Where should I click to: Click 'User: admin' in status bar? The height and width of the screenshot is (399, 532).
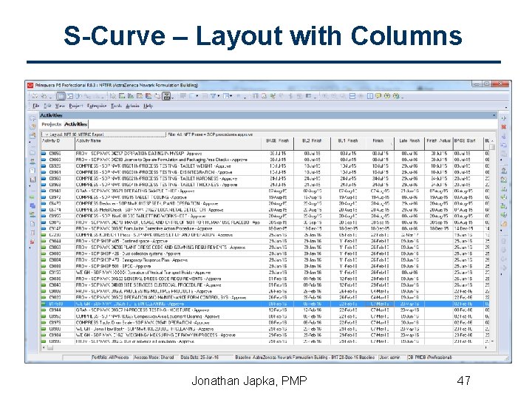coord(389,358)
